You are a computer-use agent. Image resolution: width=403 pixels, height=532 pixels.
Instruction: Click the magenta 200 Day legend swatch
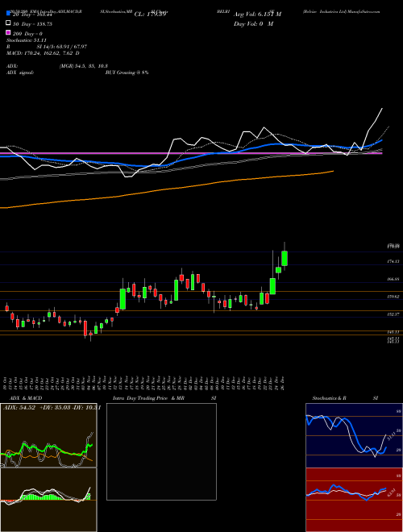coord(8,32)
